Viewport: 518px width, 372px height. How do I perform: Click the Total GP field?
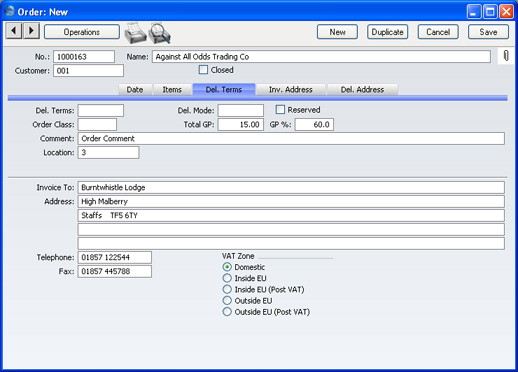[x=241, y=124]
